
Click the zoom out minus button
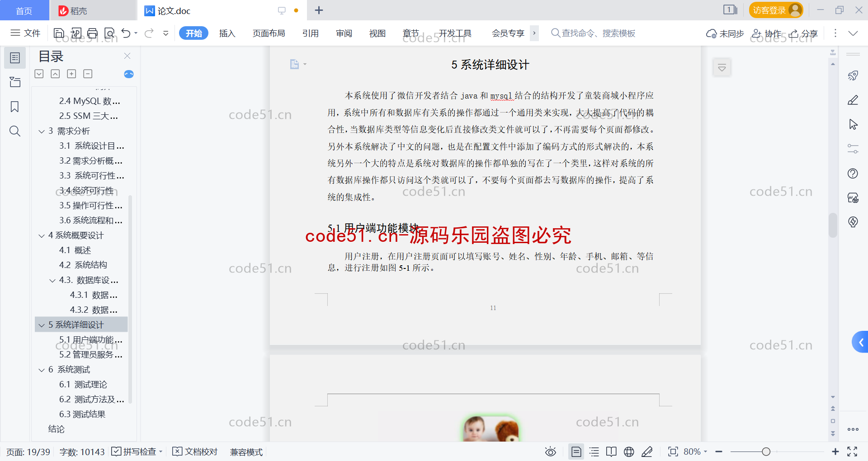click(719, 452)
